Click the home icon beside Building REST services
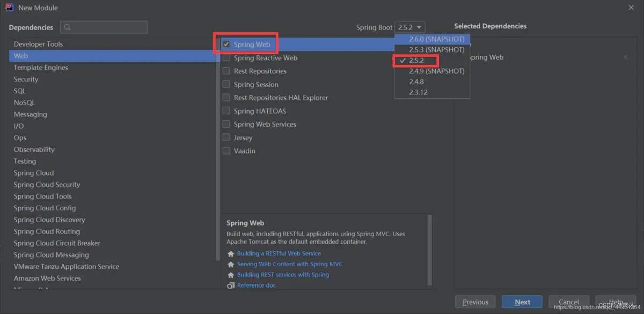 pyautogui.click(x=231, y=275)
